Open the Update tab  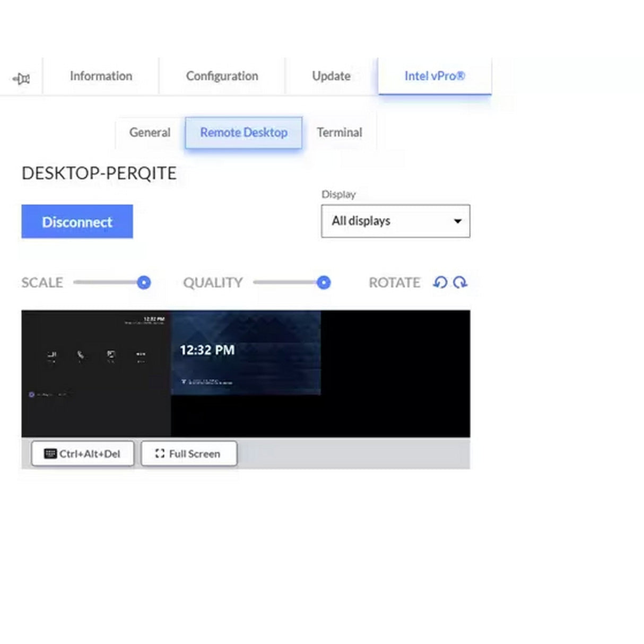pos(330,76)
